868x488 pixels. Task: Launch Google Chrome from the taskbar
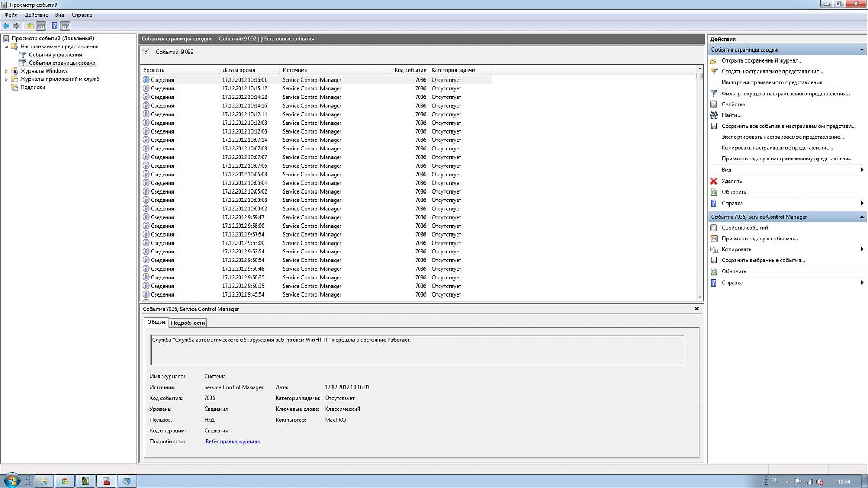[x=64, y=481]
